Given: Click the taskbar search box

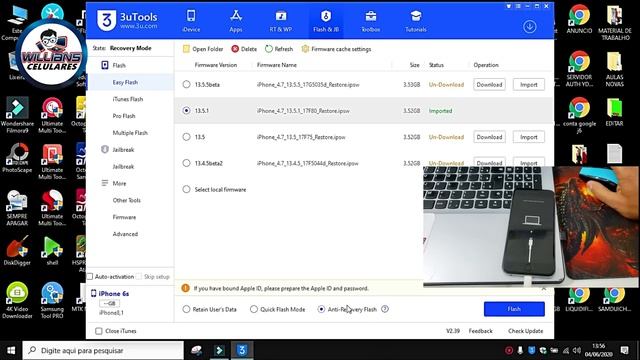Looking at the screenshot, I should (x=103, y=350).
